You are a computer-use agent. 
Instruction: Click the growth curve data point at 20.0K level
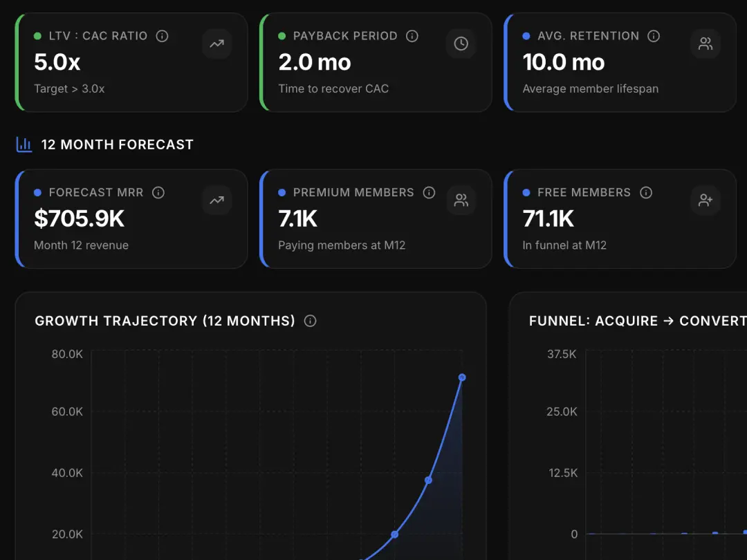pyautogui.click(x=395, y=534)
